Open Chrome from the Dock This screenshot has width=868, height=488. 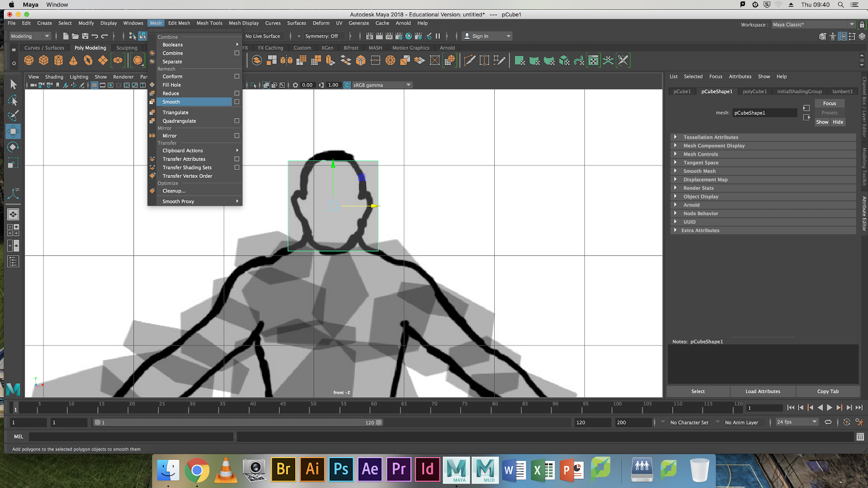[197, 470]
